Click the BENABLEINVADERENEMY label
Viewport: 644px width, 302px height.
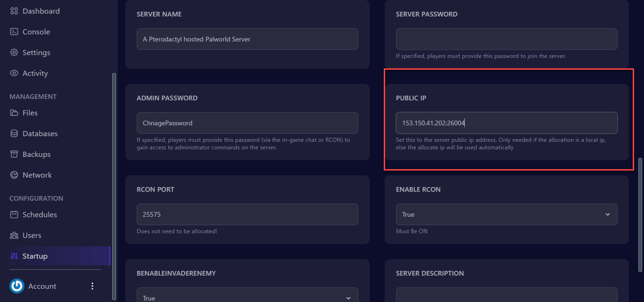click(176, 273)
